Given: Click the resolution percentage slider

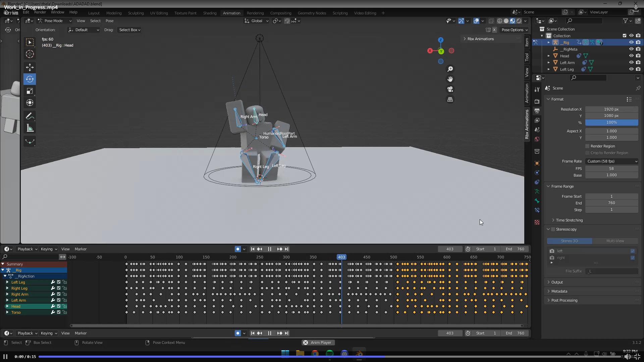Looking at the screenshot, I should (611, 123).
